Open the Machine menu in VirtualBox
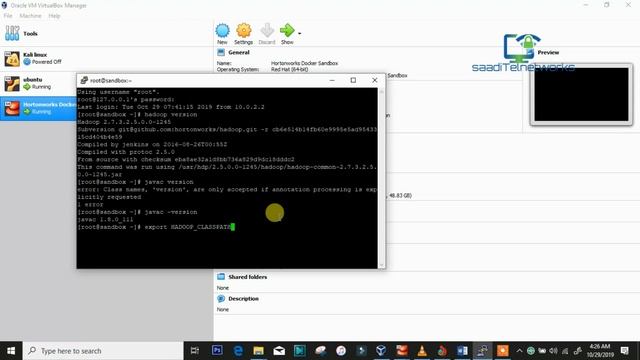The width and height of the screenshot is (640, 360). (x=31, y=16)
